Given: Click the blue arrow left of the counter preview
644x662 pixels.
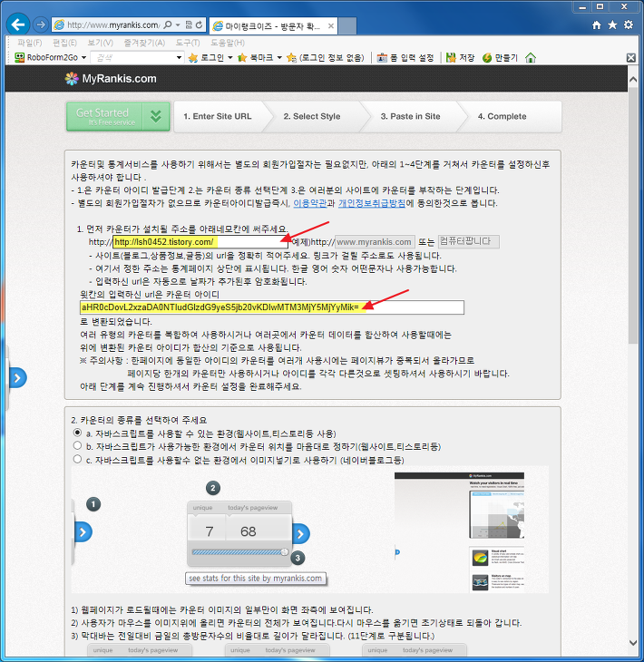Looking at the screenshot, I should (83, 532).
